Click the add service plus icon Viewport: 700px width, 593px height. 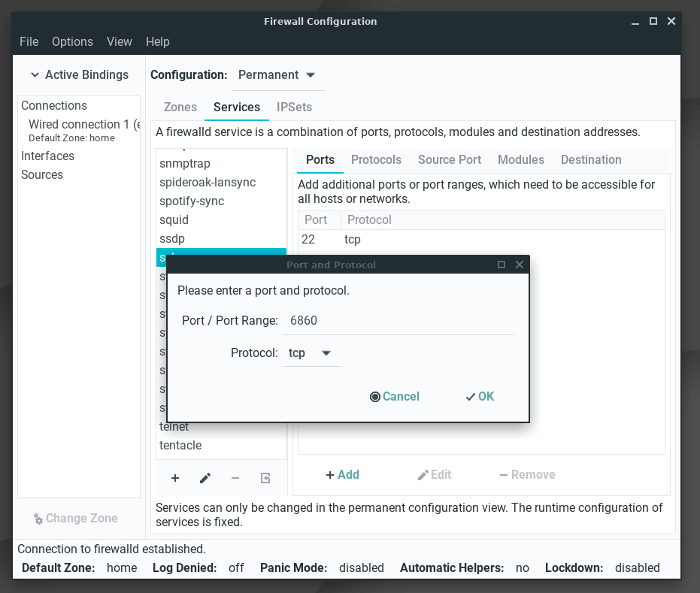point(175,478)
